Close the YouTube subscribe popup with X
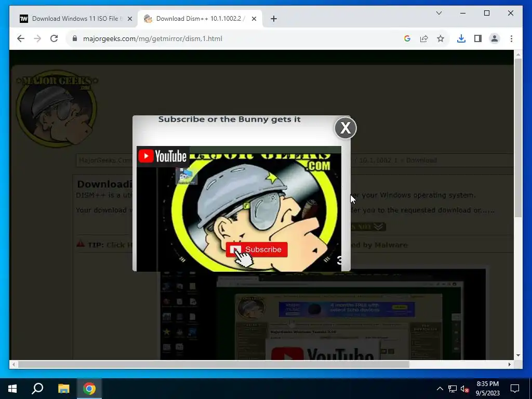Image resolution: width=532 pixels, height=399 pixels. point(345,128)
